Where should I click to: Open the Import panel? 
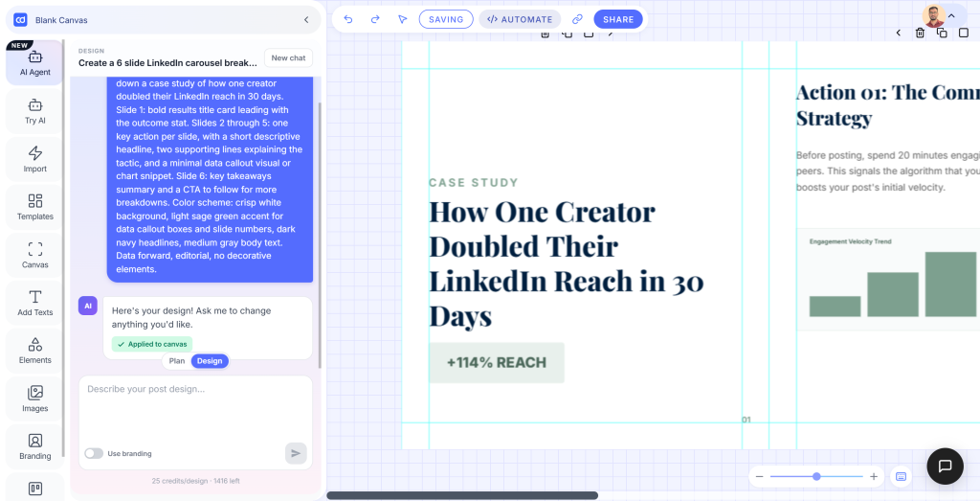point(35,159)
